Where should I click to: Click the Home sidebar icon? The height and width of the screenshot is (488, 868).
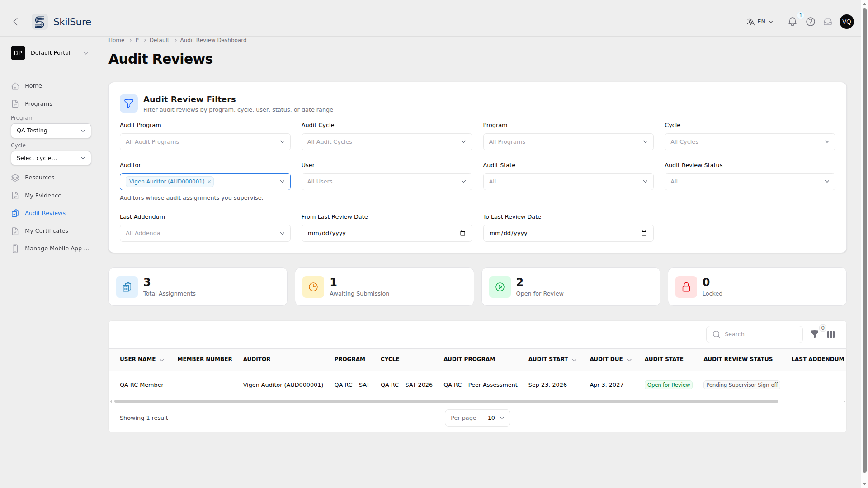(x=15, y=86)
